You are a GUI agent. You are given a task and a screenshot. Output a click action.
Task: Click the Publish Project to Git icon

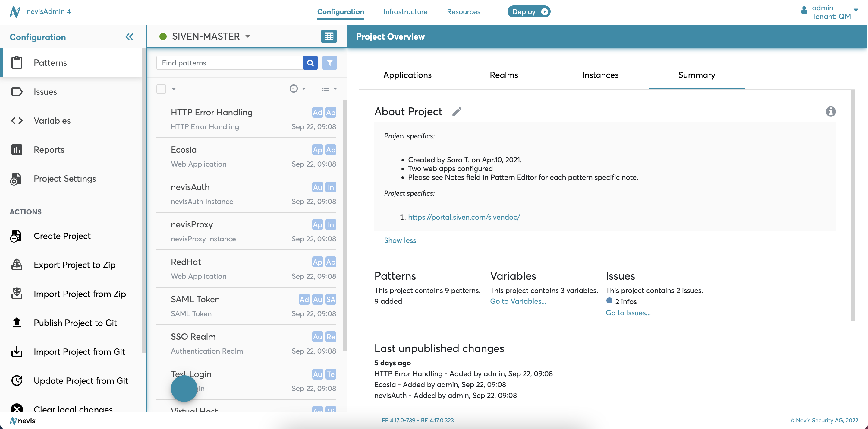17,323
